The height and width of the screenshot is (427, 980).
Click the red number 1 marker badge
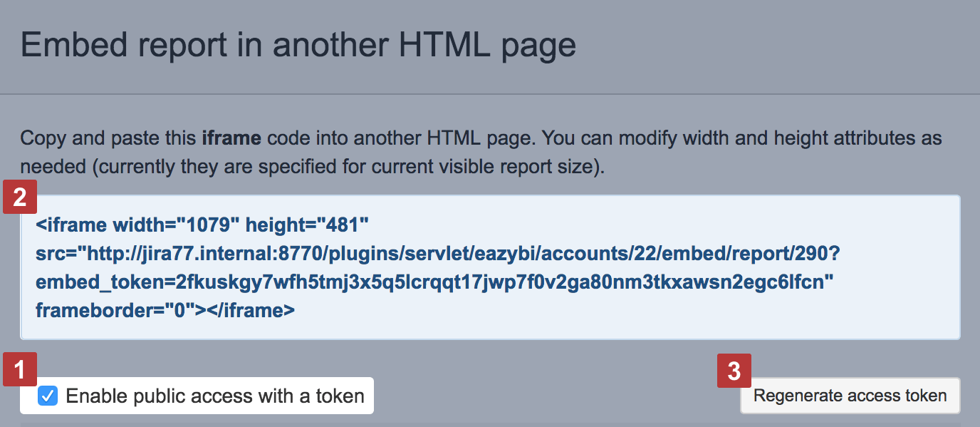(20, 370)
